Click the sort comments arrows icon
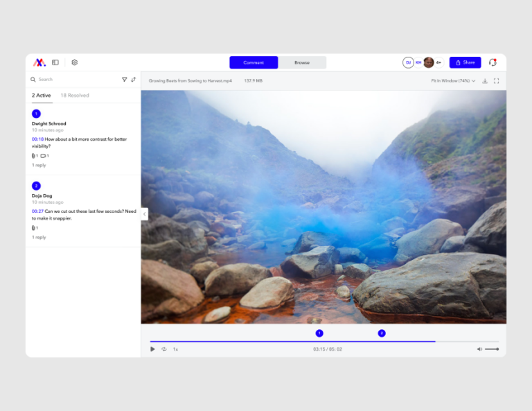 pyautogui.click(x=134, y=80)
